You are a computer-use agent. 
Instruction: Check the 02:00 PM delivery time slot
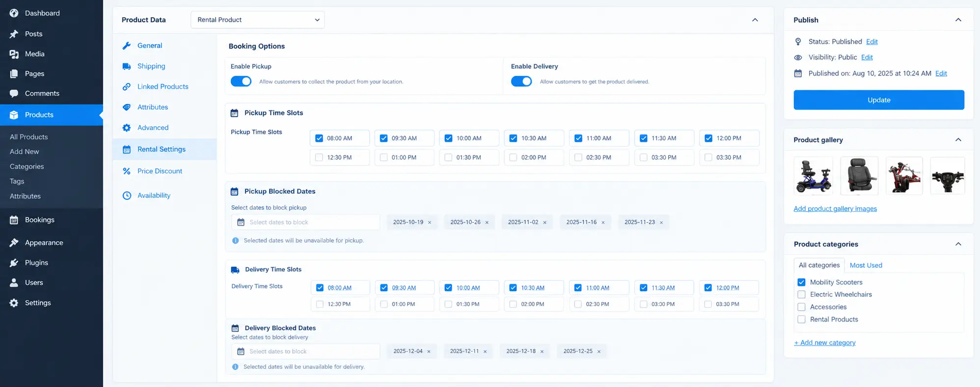[513, 304]
